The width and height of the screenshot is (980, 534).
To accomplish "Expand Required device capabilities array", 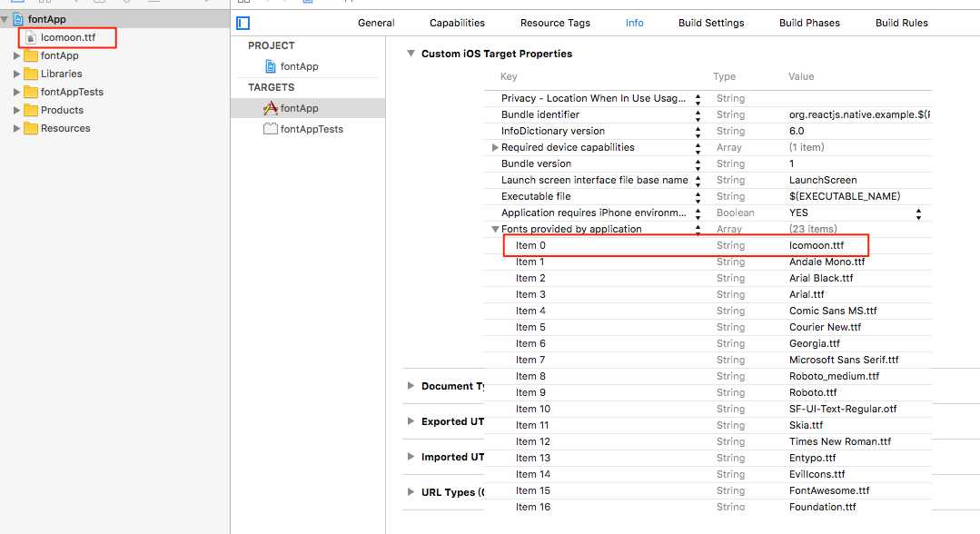I will [494, 147].
